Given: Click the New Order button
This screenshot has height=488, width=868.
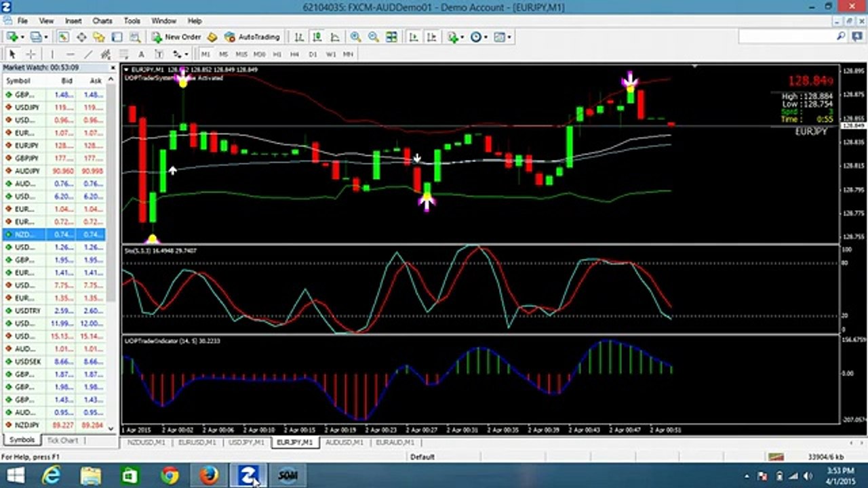Looking at the screenshot, I should (x=176, y=37).
